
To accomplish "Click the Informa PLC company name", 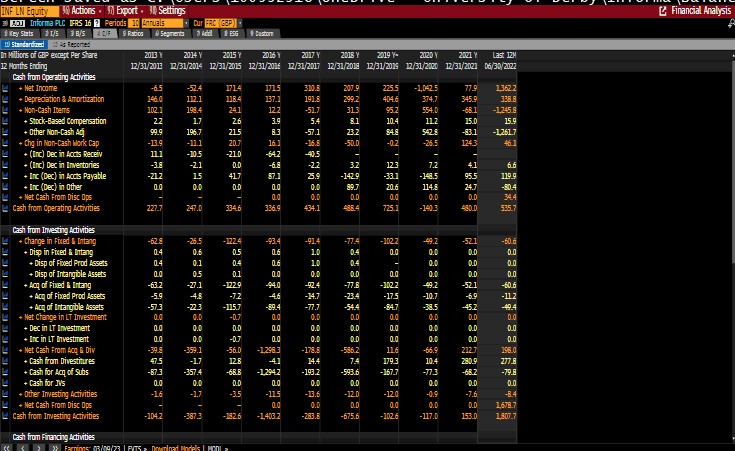I will click(47, 23).
